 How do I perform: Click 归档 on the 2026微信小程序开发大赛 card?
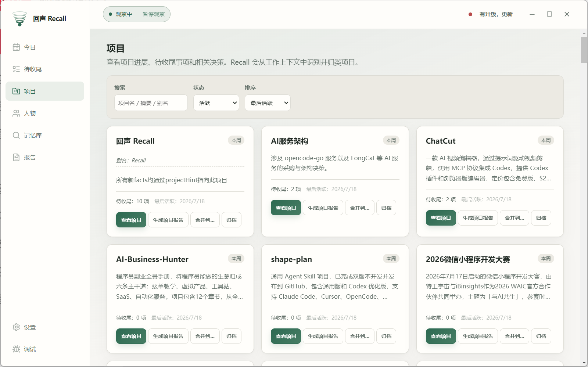[x=541, y=336]
